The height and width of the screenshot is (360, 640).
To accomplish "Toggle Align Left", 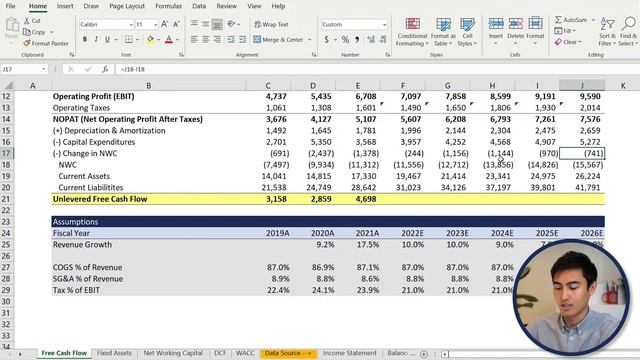I will click(x=194, y=40).
